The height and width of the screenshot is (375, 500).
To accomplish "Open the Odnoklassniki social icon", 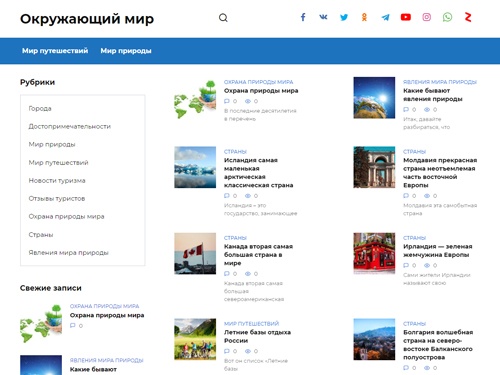I will pos(364,17).
